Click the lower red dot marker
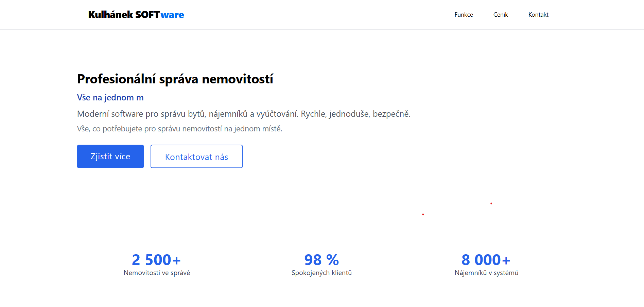644x307 pixels. click(423, 214)
